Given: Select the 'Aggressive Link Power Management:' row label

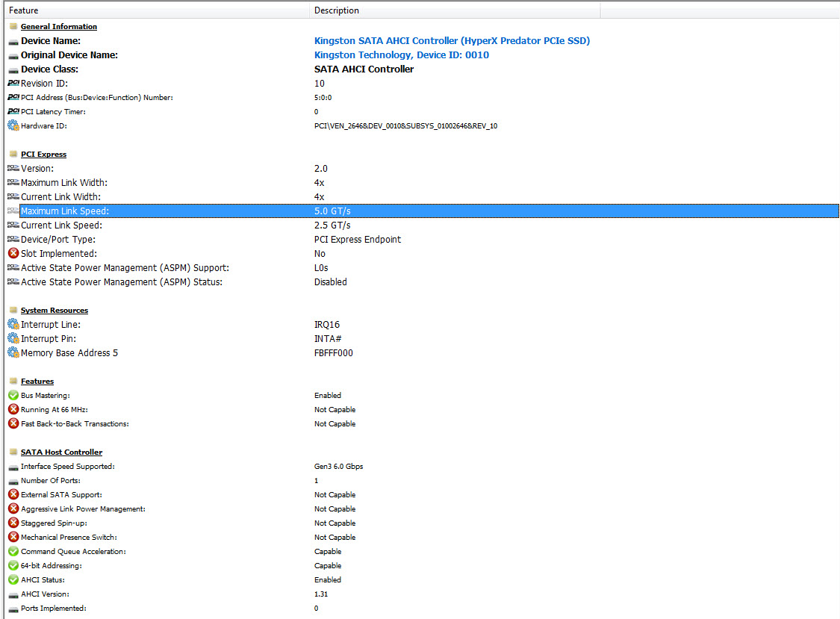Looking at the screenshot, I should pos(83,508).
